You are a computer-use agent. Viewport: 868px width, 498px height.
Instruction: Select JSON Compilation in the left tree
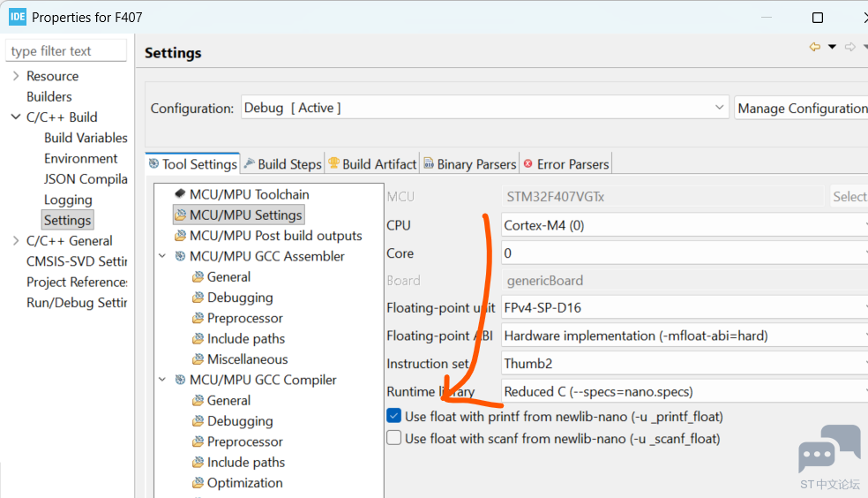tap(86, 179)
